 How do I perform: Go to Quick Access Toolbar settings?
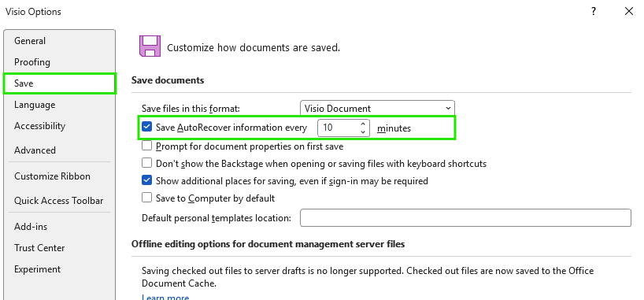tap(59, 201)
